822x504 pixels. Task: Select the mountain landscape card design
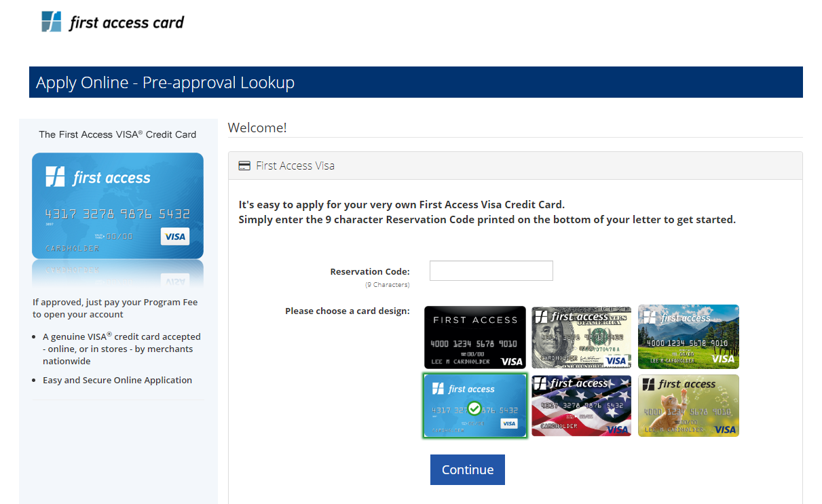[x=688, y=336]
